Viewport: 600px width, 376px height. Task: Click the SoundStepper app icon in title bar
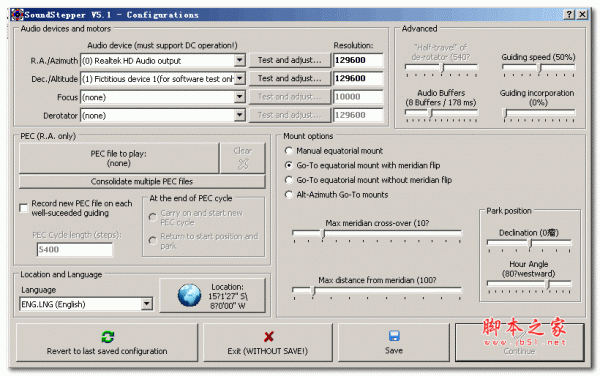click(17, 15)
